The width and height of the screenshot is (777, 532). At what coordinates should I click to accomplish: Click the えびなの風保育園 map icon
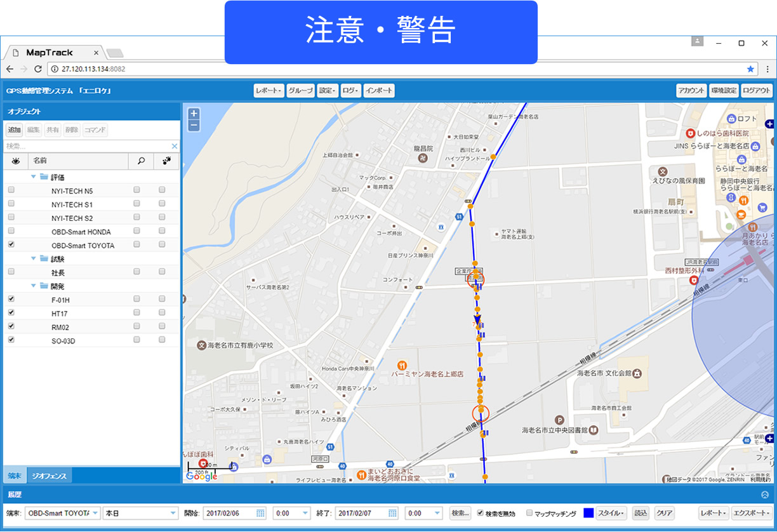[663, 171]
